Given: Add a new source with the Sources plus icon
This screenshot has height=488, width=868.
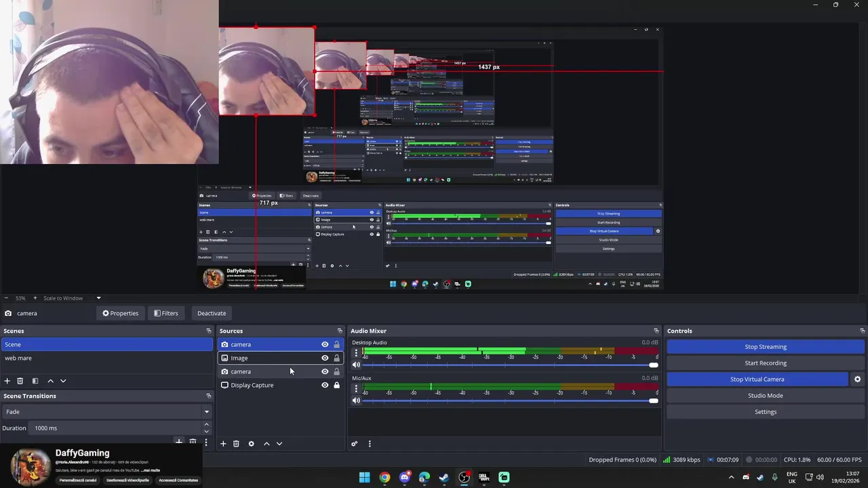Looking at the screenshot, I should [x=223, y=444].
